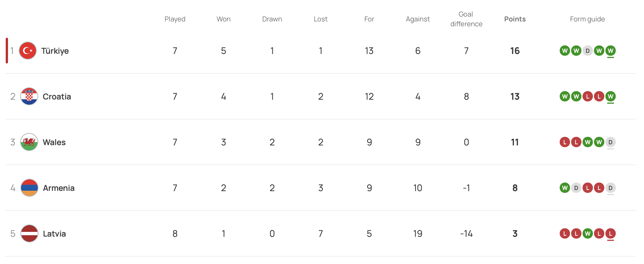Click the Armenia flag icon
This screenshot has width=644, height=264.
point(29,188)
